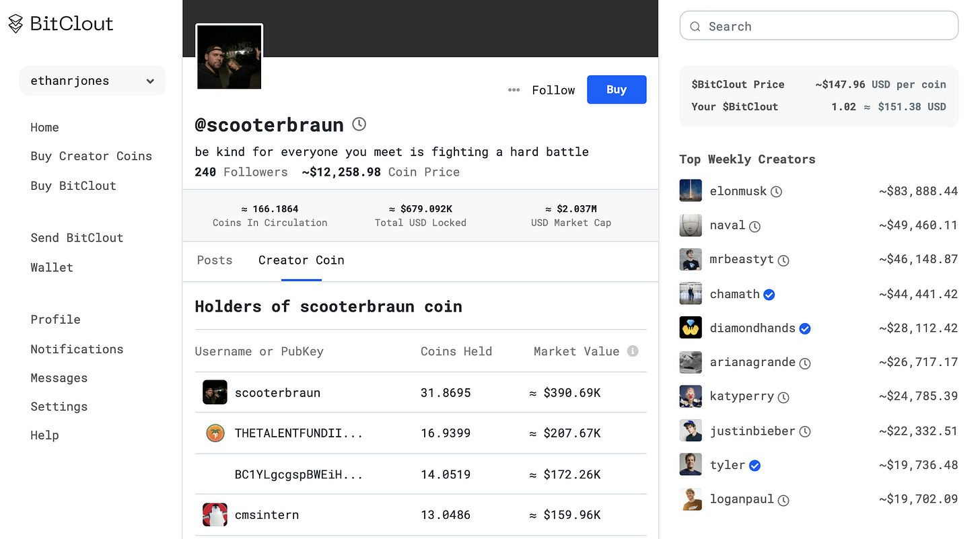Open the BC1YLgcgspBWEiH... pubkey holder
980x539 pixels.
click(299, 474)
